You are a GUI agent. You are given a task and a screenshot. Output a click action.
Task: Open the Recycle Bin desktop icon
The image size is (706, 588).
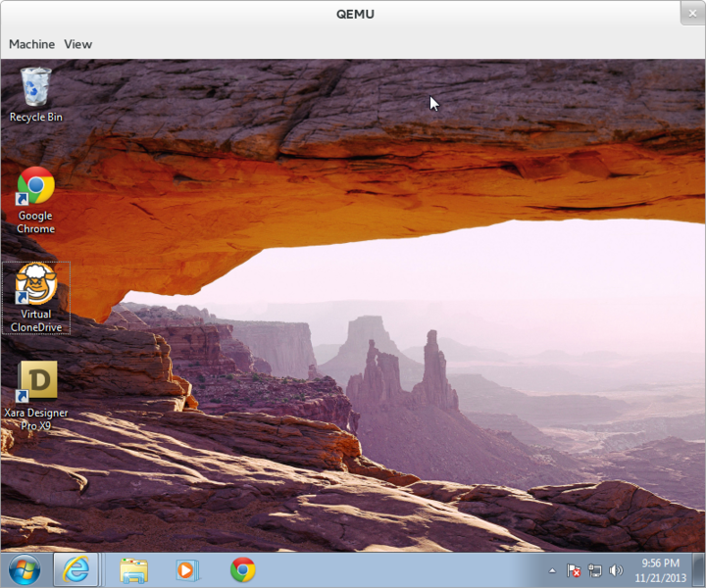click(35, 88)
